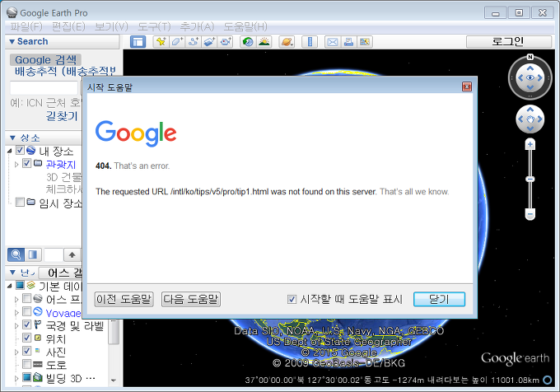Image resolution: width=560 pixels, height=392 pixels.
Task: Toggle the 내 장소 checkbox
Action: pyautogui.click(x=20, y=151)
